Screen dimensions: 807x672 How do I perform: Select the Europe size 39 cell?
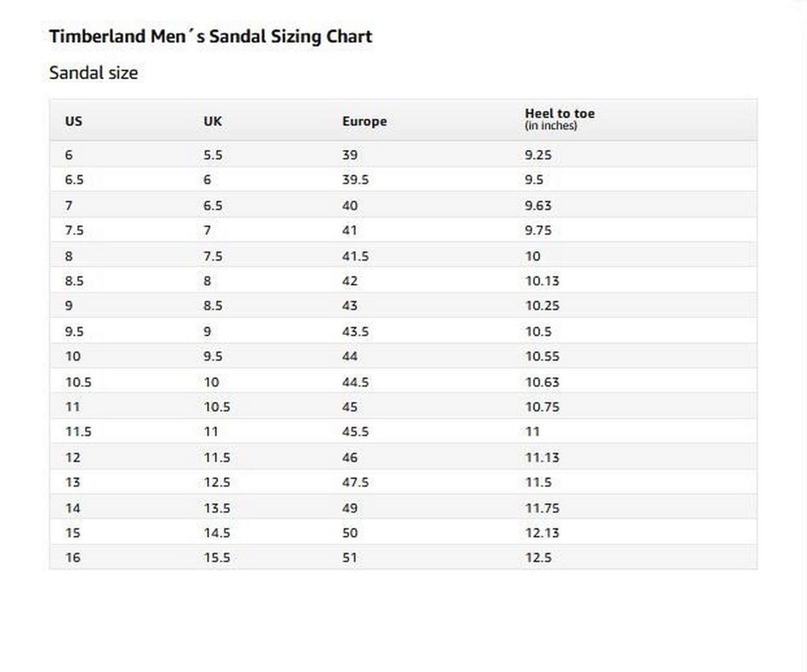point(350,155)
